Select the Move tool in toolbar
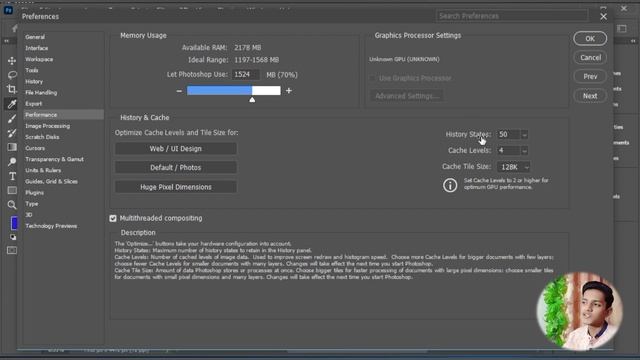Image resolution: width=640 pixels, height=360 pixels. [12, 61]
